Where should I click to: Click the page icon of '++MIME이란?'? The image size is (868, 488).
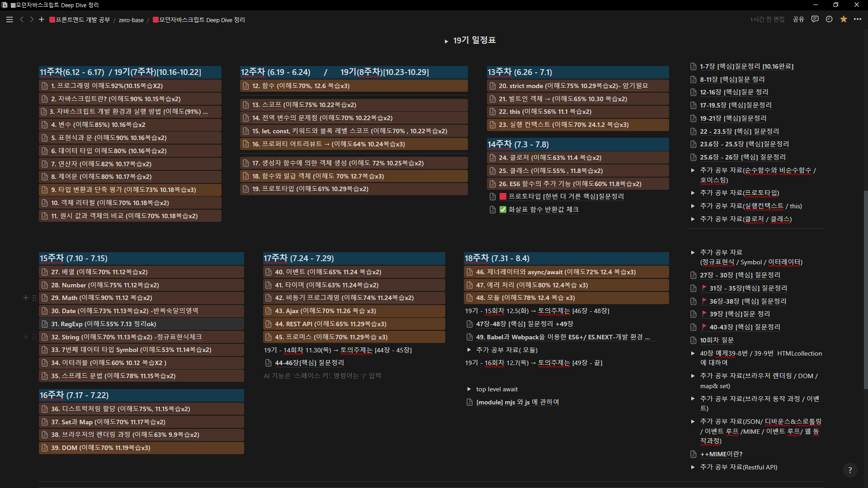(693, 454)
